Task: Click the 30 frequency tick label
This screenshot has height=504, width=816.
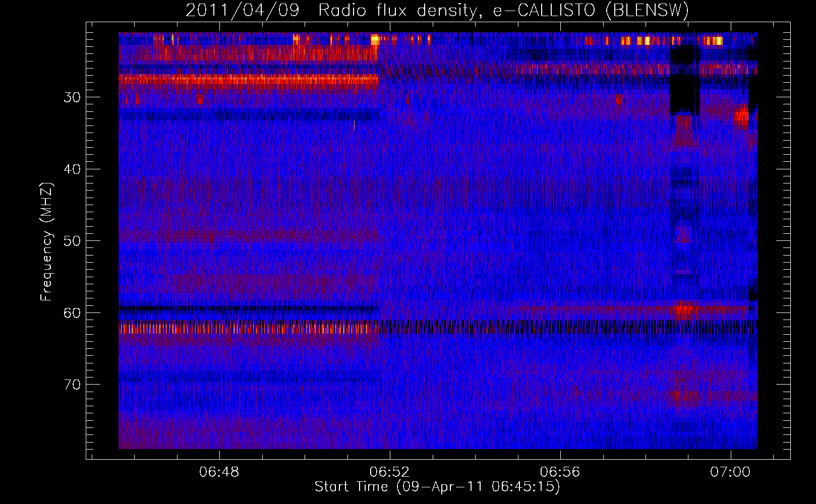Action: pos(72,97)
